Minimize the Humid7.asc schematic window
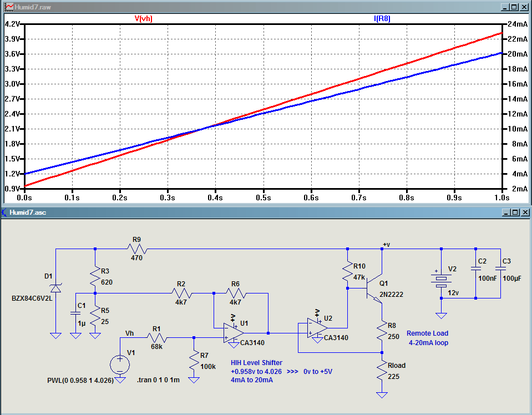This screenshot has width=532, height=415. click(x=506, y=212)
